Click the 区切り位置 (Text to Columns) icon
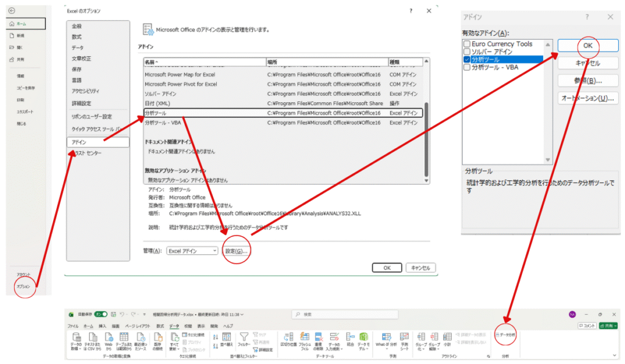The height and width of the screenshot is (364, 625). [x=287, y=337]
